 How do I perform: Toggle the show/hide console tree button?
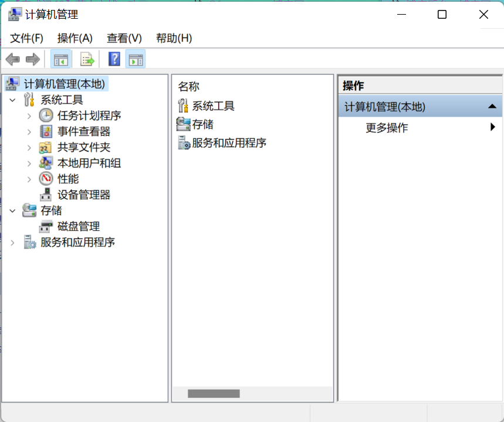(x=61, y=59)
